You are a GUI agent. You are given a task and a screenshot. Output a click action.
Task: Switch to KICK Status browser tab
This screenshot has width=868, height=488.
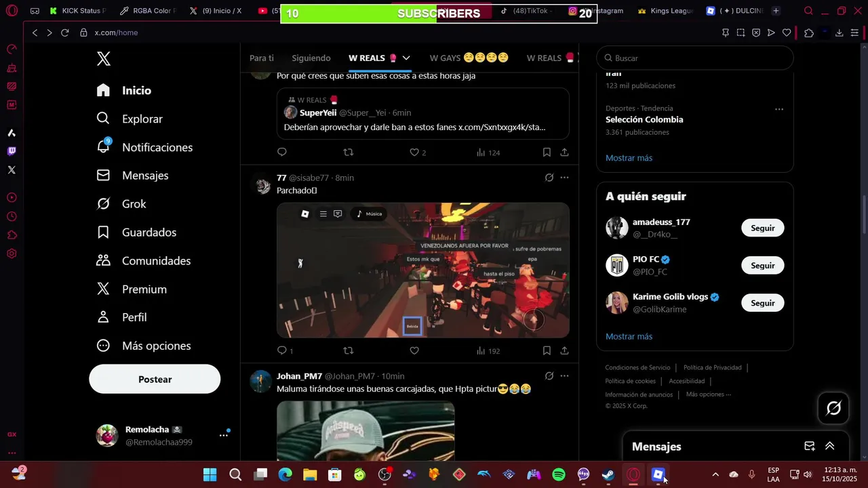pos(77,11)
